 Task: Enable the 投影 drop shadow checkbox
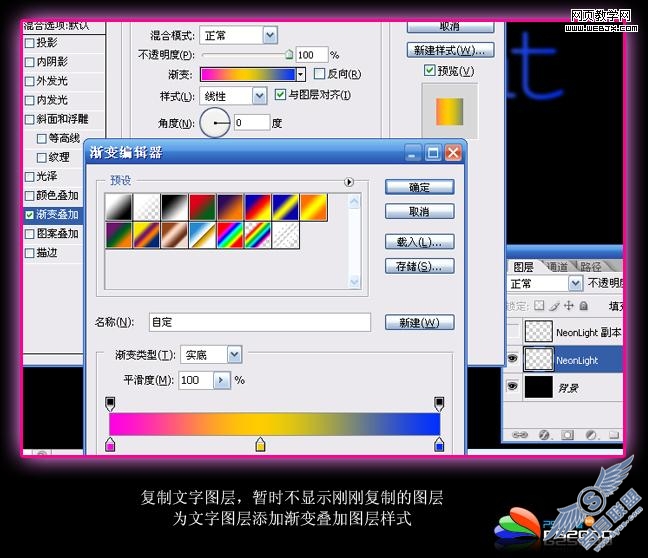(x=30, y=43)
